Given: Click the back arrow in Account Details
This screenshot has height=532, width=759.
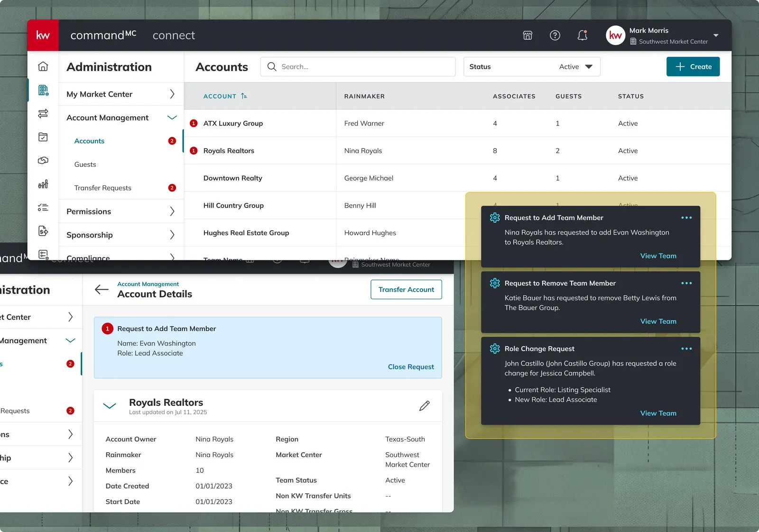Looking at the screenshot, I should [102, 289].
